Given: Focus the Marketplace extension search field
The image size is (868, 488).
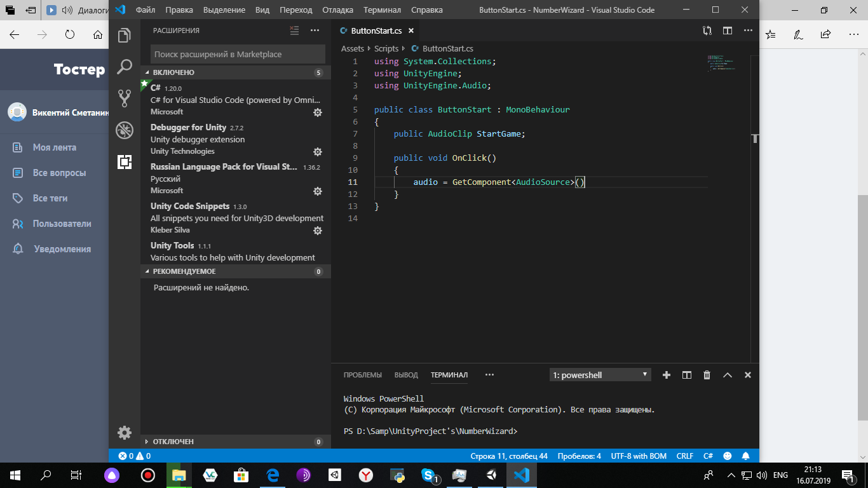Looking at the screenshot, I should [238, 54].
